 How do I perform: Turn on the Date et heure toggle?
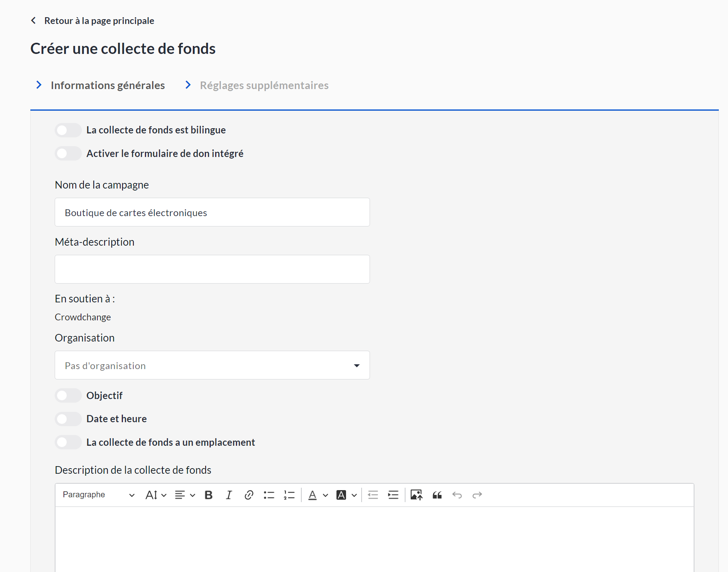click(68, 419)
